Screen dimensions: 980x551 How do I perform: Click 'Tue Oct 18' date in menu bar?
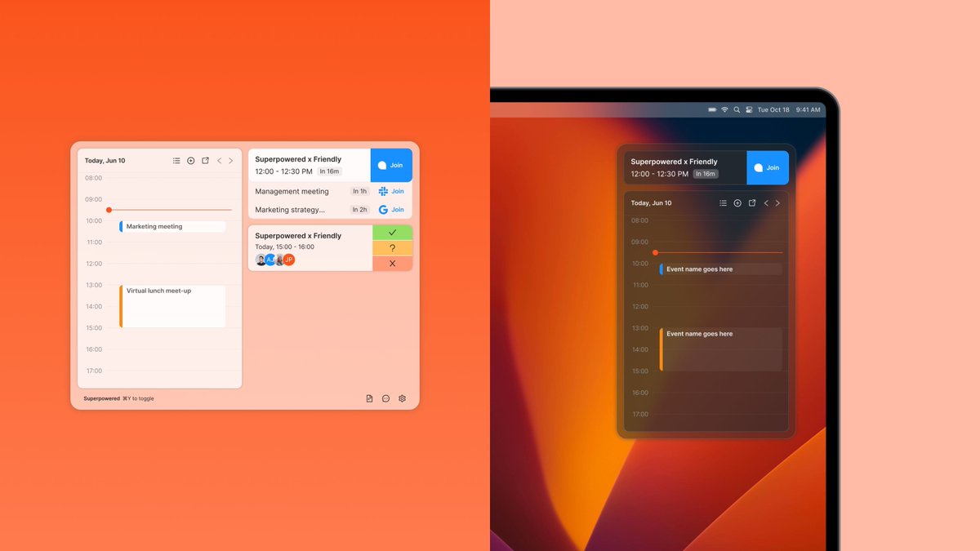click(x=773, y=109)
